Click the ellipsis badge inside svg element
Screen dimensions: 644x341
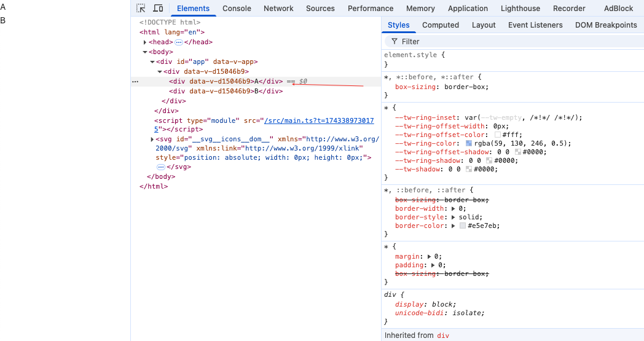(160, 167)
